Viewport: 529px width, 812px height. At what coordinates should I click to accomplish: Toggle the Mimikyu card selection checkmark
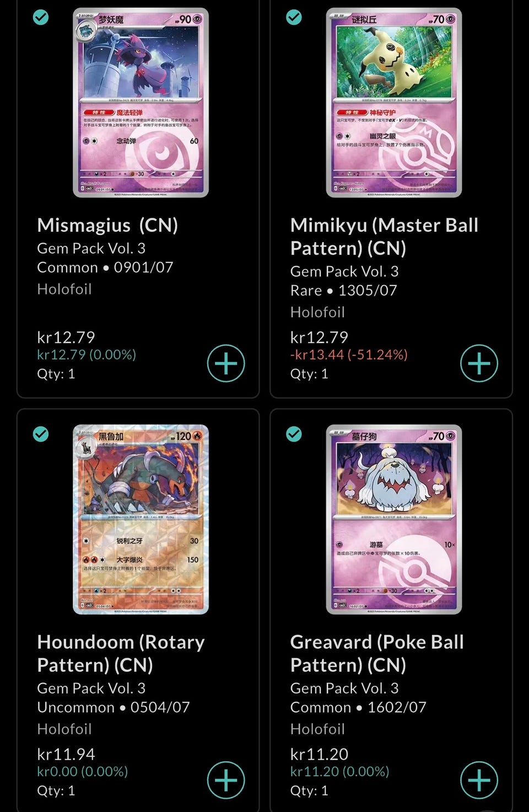coord(294,17)
